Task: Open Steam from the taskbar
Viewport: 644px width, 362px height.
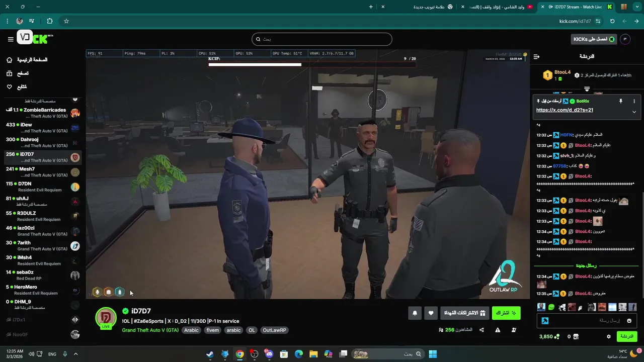Action: 210,354
